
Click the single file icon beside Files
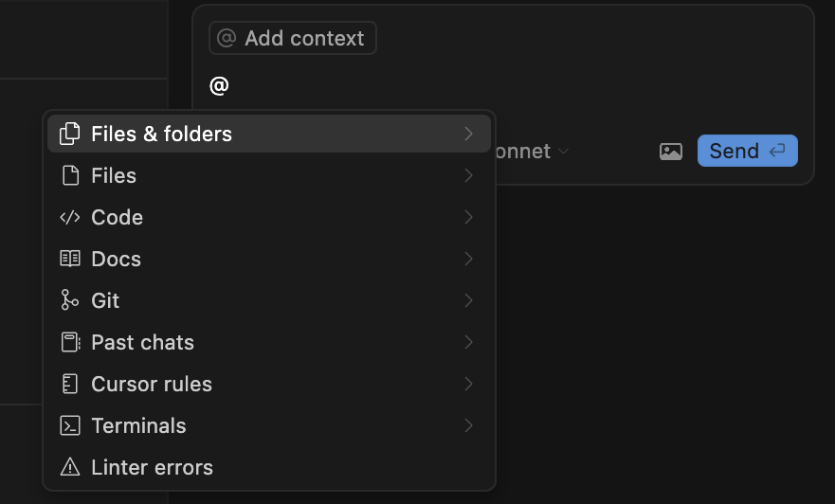pyautogui.click(x=69, y=175)
